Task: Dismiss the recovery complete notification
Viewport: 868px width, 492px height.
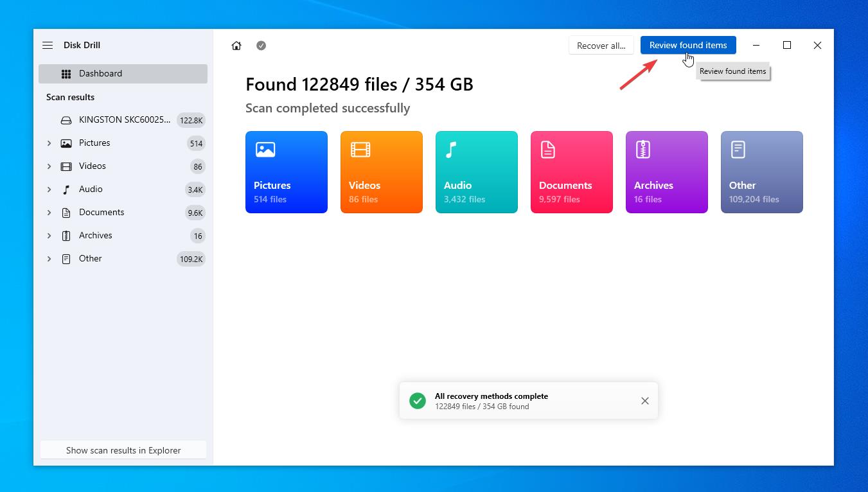Action: click(x=645, y=401)
